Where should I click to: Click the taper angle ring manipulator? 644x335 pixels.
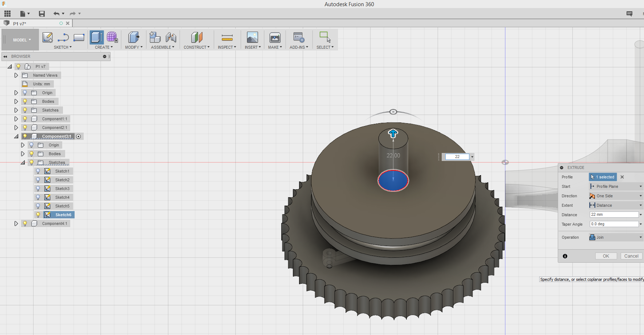point(393,112)
